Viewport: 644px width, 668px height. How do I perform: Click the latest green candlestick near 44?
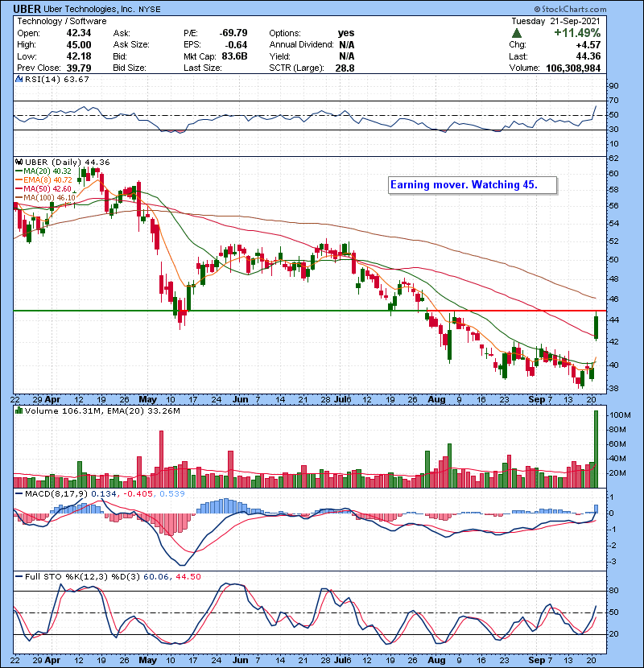596,328
